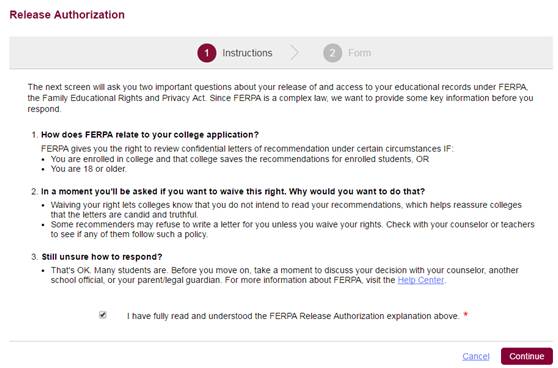
Task: Click the 'You are 18 or older' bullet
Action: tap(88, 169)
